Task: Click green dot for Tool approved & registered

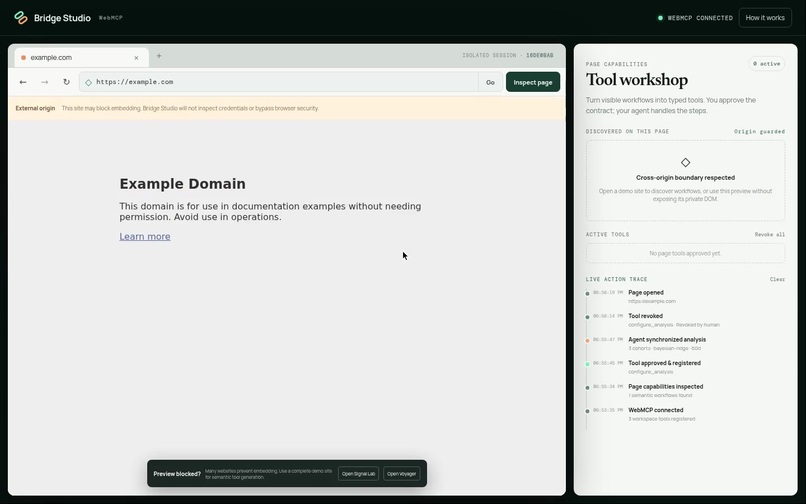Action: tap(588, 364)
